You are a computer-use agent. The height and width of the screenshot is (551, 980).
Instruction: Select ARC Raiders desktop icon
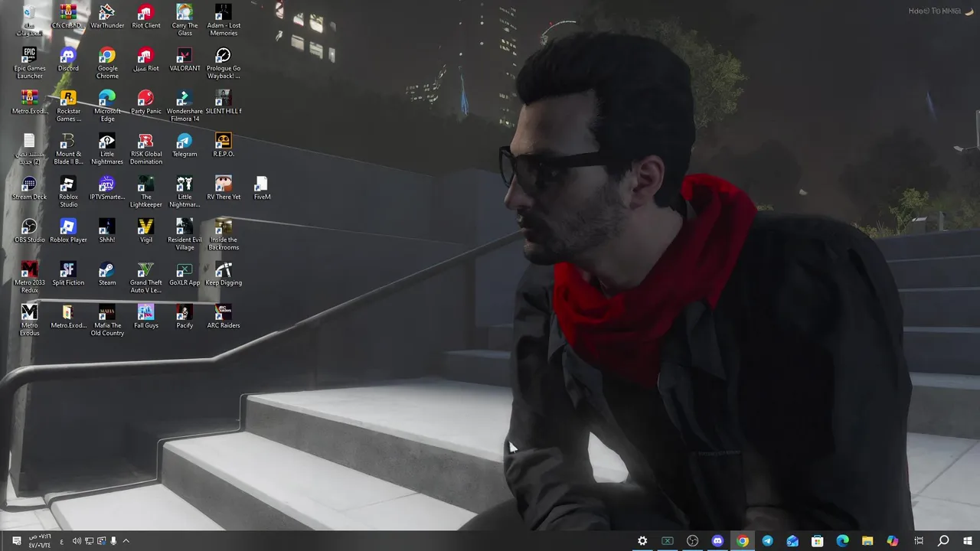[x=223, y=317]
